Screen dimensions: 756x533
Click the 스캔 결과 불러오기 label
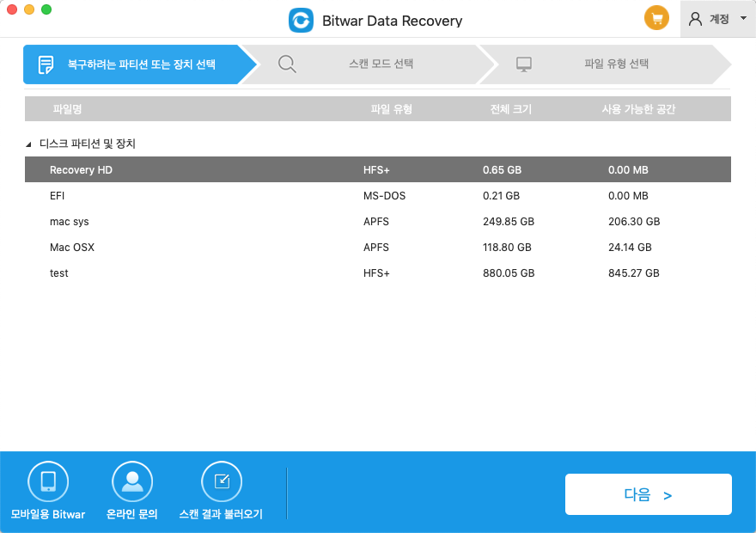pyautogui.click(x=221, y=514)
